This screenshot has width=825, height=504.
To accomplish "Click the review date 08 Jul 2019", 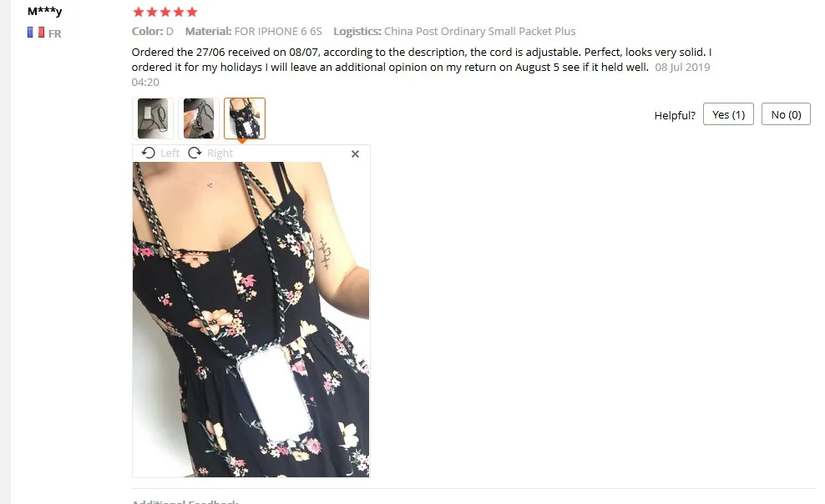I will (x=682, y=68).
